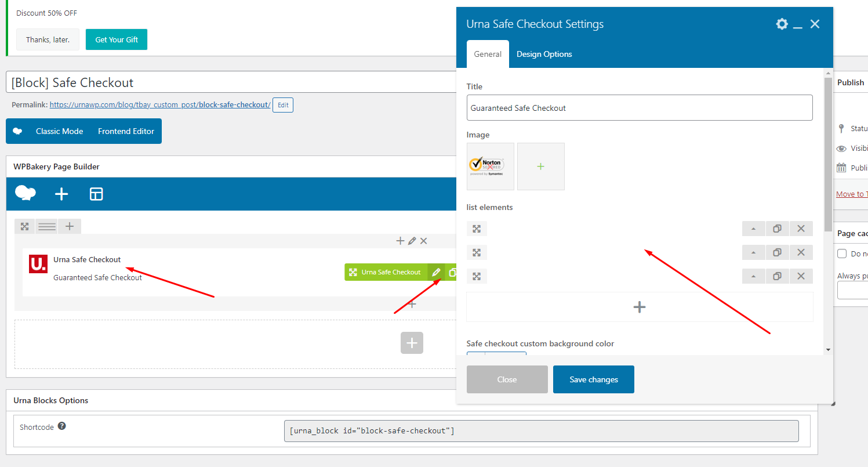Expand the second list element
Viewport: 868px width, 467px height.
point(754,252)
